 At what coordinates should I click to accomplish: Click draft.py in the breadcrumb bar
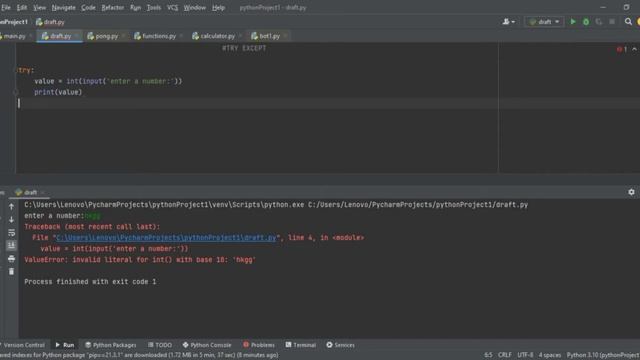click(x=50, y=22)
